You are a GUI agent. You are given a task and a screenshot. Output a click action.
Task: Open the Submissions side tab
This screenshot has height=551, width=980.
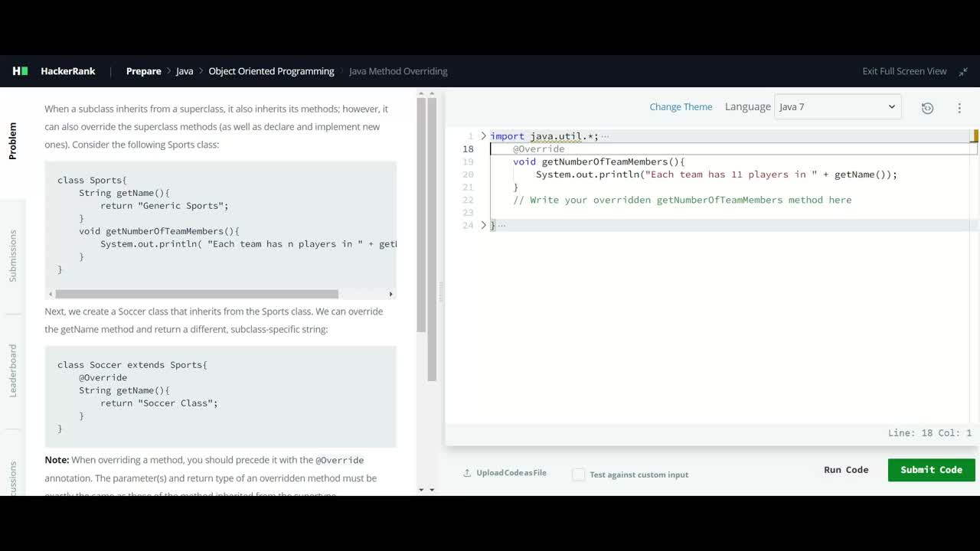click(x=12, y=256)
